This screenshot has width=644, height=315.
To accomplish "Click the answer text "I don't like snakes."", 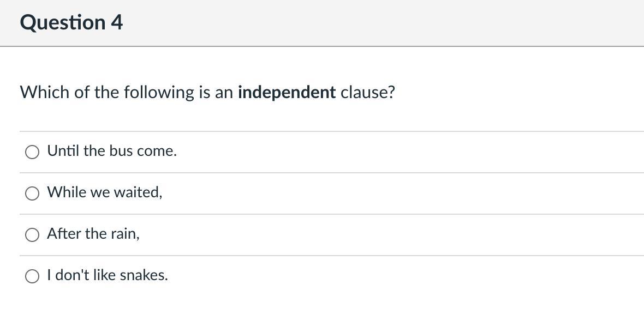I will pyautogui.click(x=108, y=275).
